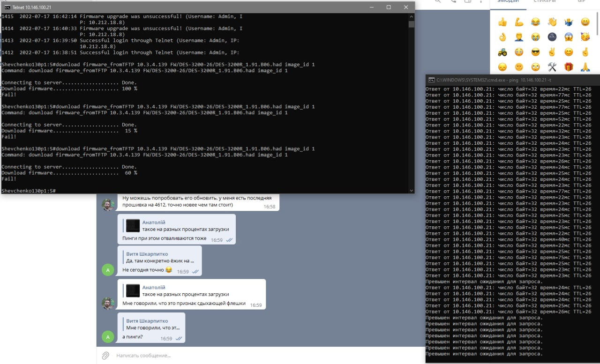Screen dimensions: 600x364
Task: Open quoted screenshot thumbnail above 'Мне говорили'
Action: [x=133, y=290]
